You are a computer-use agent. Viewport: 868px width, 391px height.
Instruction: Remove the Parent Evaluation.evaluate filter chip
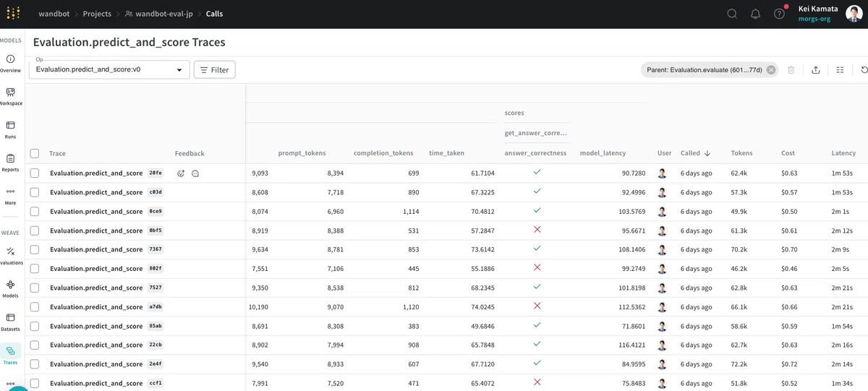(x=771, y=70)
